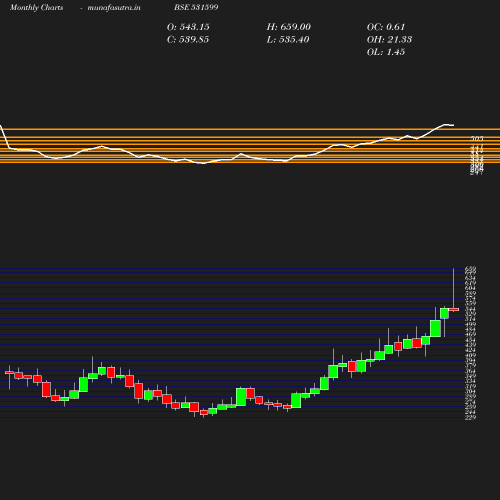This screenshot has width=500, height=500.
Task: Select the high value "H: 659.00"
Action: click(289, 27)
